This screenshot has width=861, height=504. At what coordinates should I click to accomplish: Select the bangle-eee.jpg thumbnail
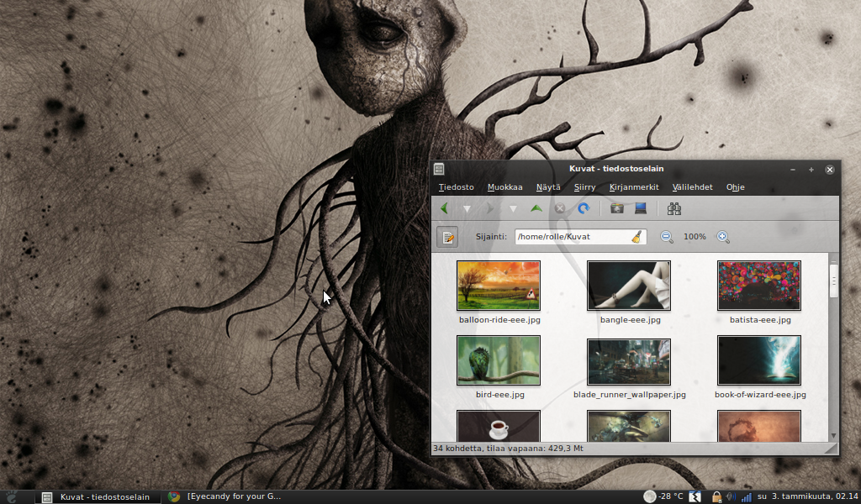pos(629,285)
